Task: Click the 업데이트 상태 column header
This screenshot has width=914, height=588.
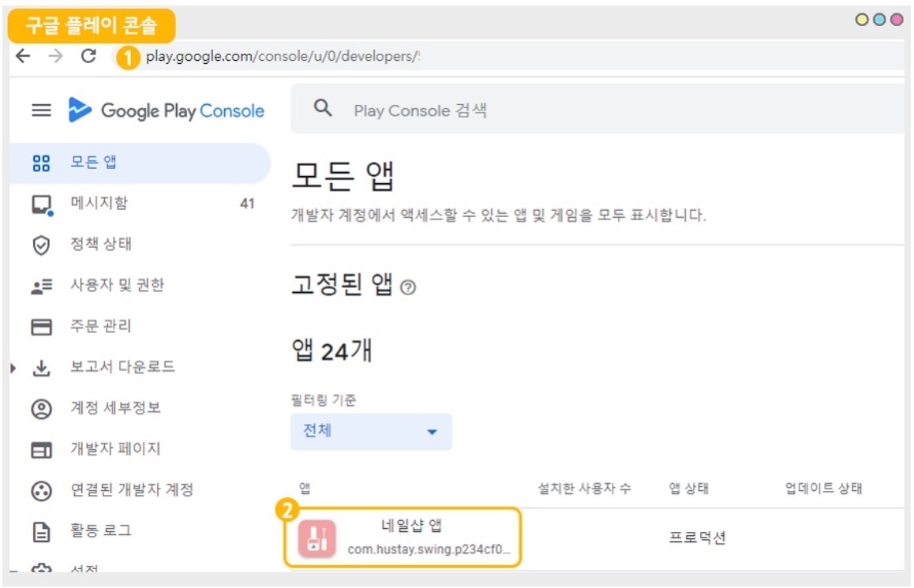Action: 823,489
